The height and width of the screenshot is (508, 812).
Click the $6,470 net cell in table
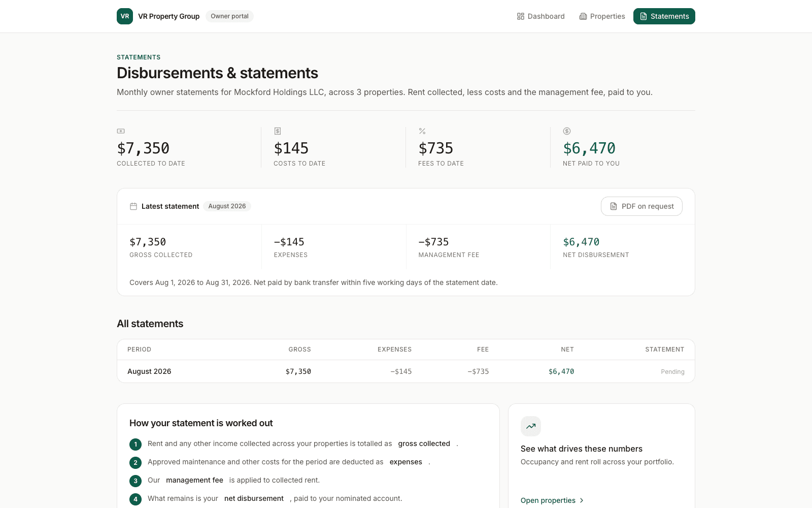pos(561,371)
